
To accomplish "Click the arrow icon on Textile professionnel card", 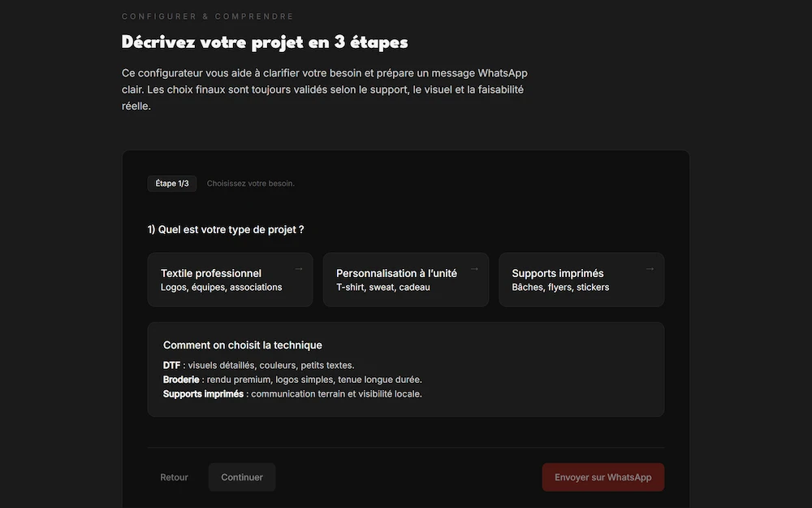I will click(x=298, y=268).
